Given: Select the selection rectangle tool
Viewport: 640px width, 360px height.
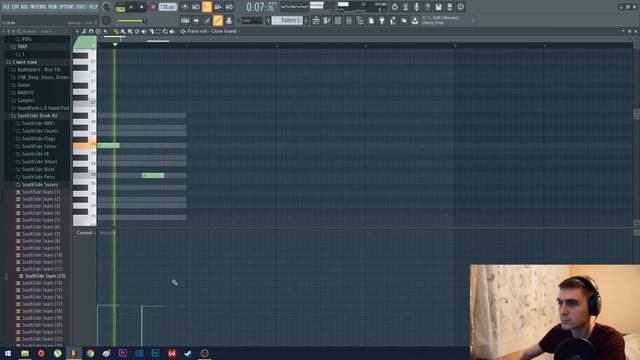Looking at the screenshot, I should click(158, 31).
